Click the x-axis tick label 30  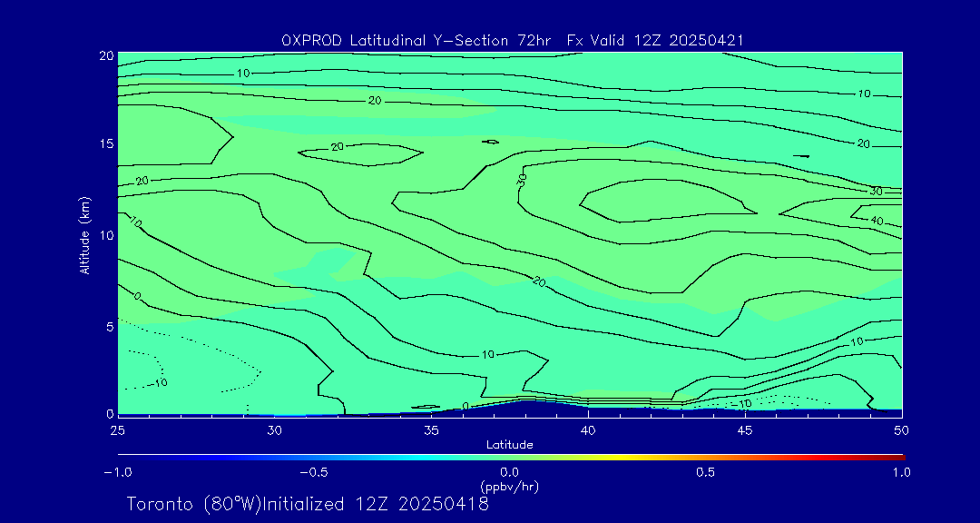point(274,430)
